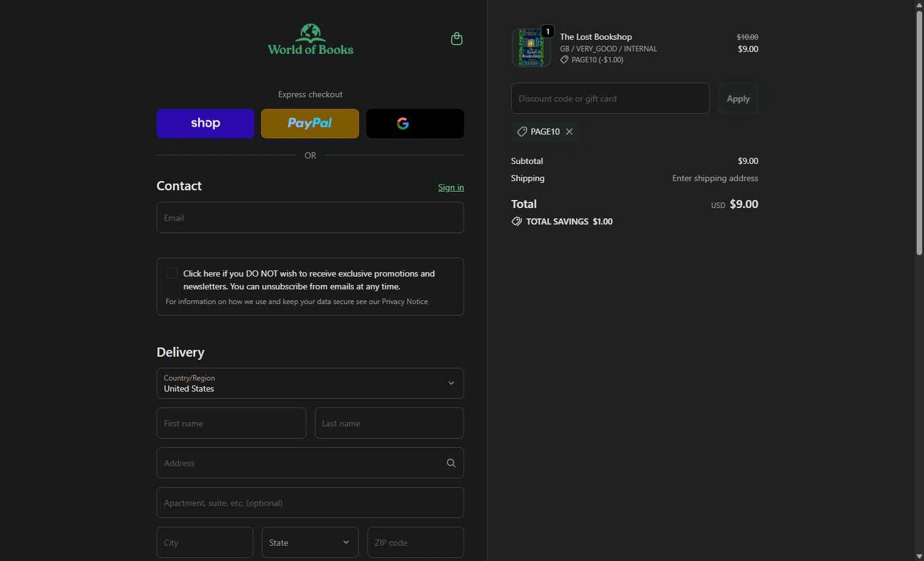
Task: Click the World of Books logo
Action: click(311, 40)
